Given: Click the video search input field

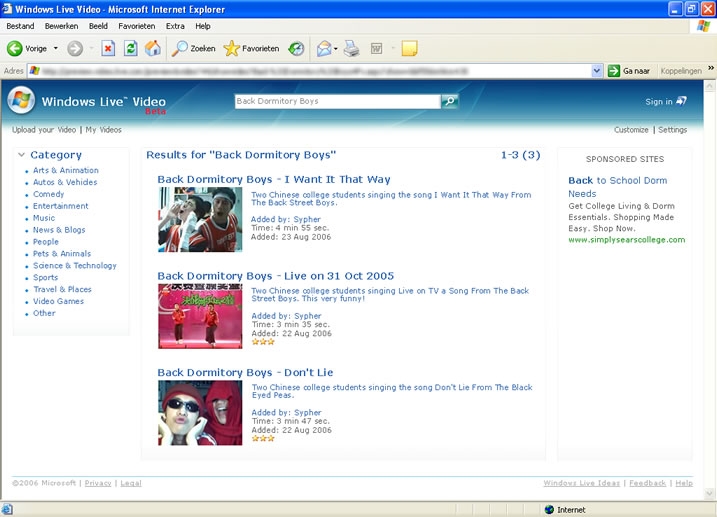Looking at the screenshot, I should pyautogui.click(x=337, y=101).
